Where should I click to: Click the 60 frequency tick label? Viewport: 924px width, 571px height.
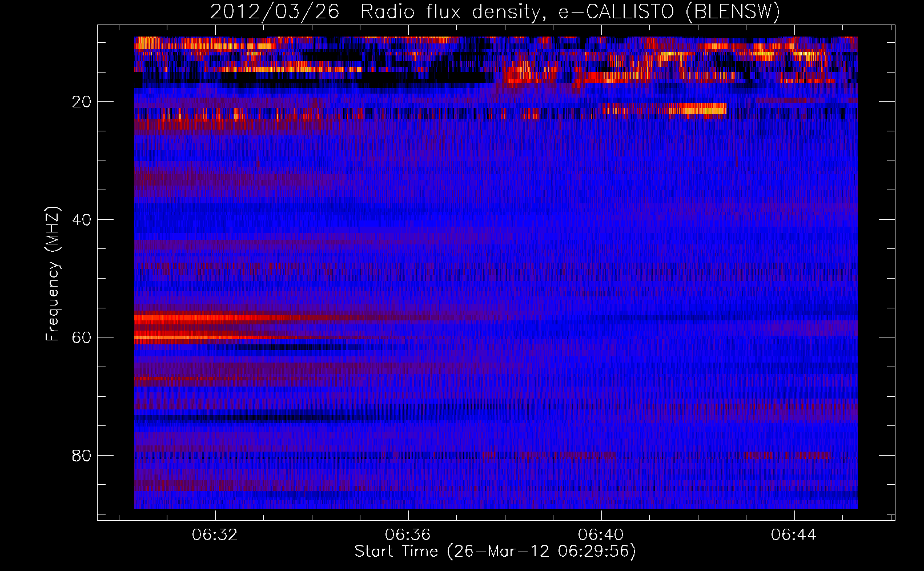pos(82,337)
